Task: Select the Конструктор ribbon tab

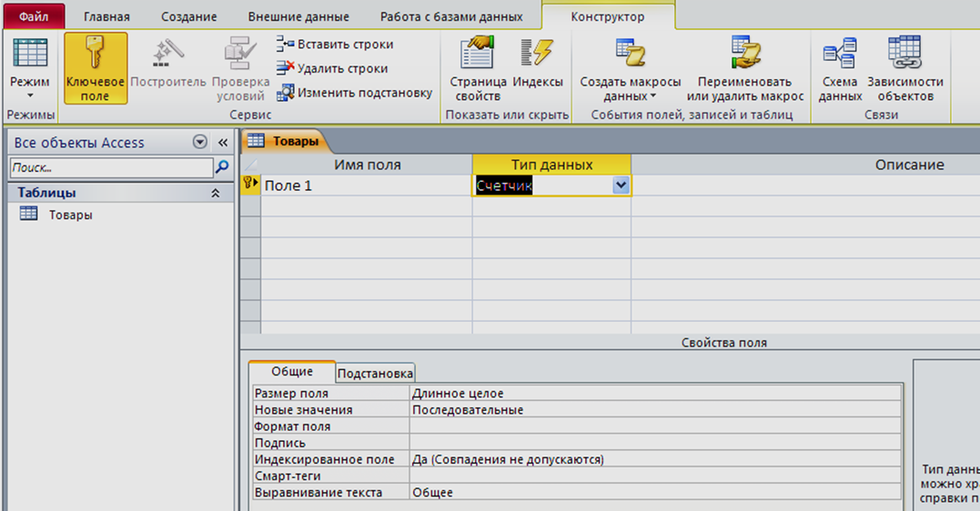Action: pos(608,17)
